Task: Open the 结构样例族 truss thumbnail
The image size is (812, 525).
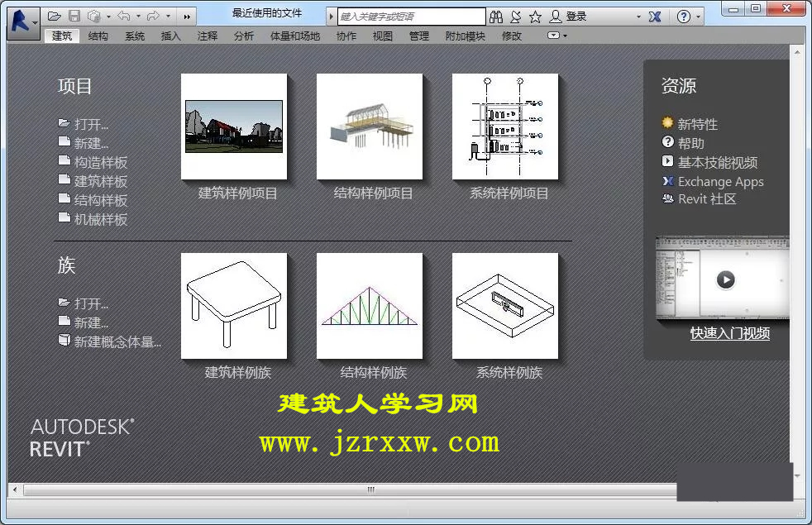Action: tap(370, 306)
